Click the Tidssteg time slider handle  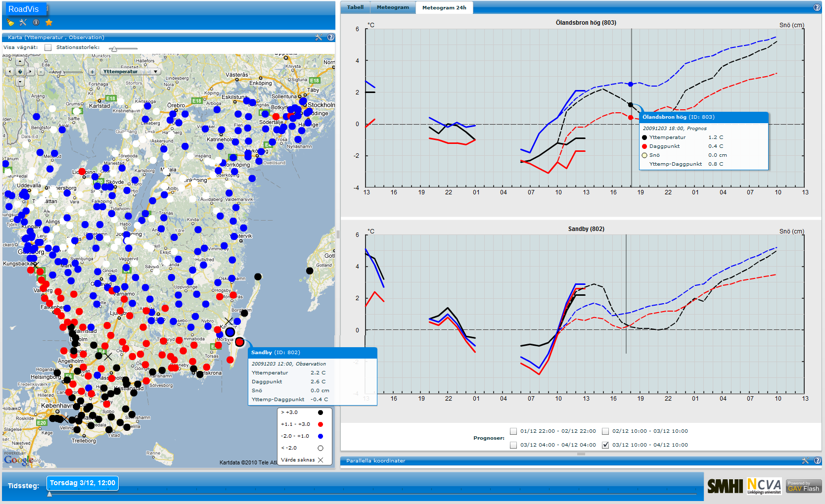[x=49, y=494]
